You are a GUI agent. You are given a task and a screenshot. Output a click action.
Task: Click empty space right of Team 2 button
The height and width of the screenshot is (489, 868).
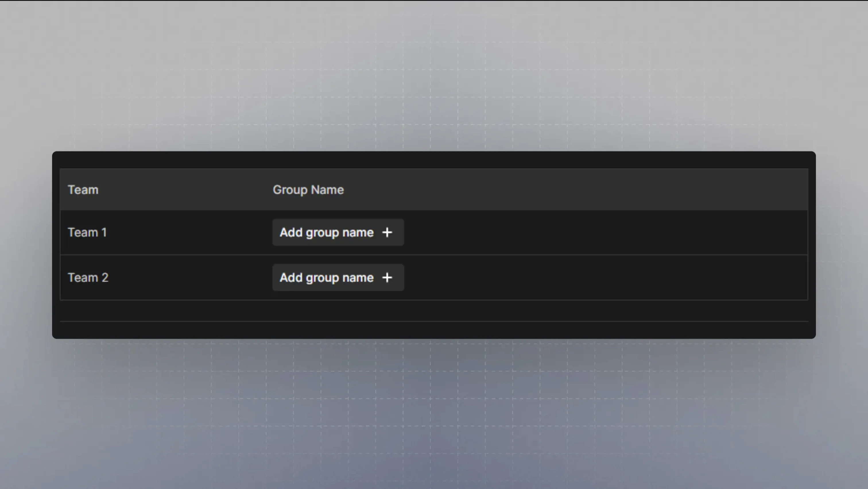(x=607, y=278)
